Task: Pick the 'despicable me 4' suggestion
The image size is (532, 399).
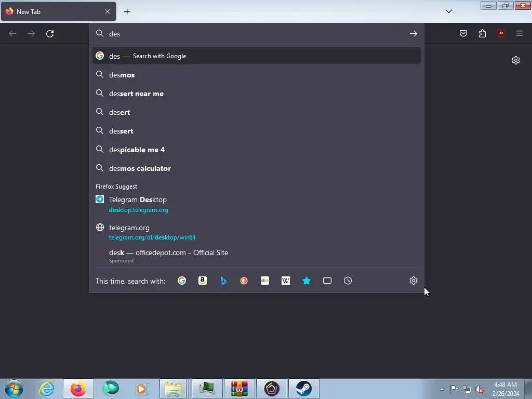Action: (x=257, y=149)
